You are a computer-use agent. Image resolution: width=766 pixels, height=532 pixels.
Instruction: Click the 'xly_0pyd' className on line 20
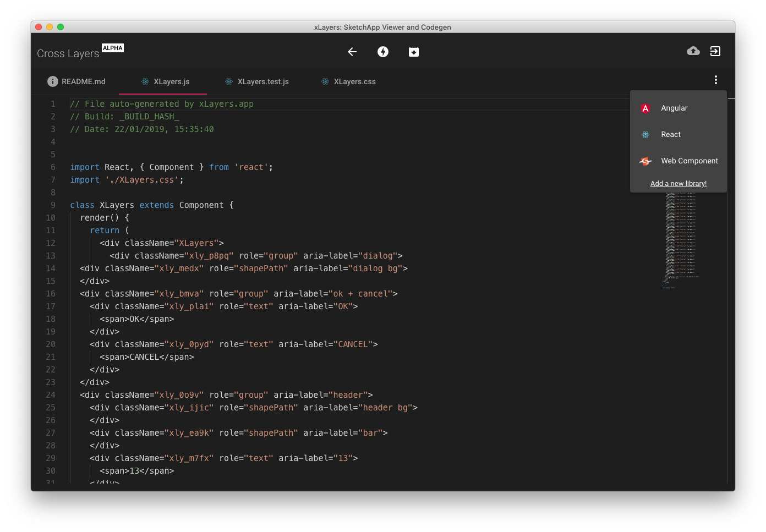[x=189, y=344]
